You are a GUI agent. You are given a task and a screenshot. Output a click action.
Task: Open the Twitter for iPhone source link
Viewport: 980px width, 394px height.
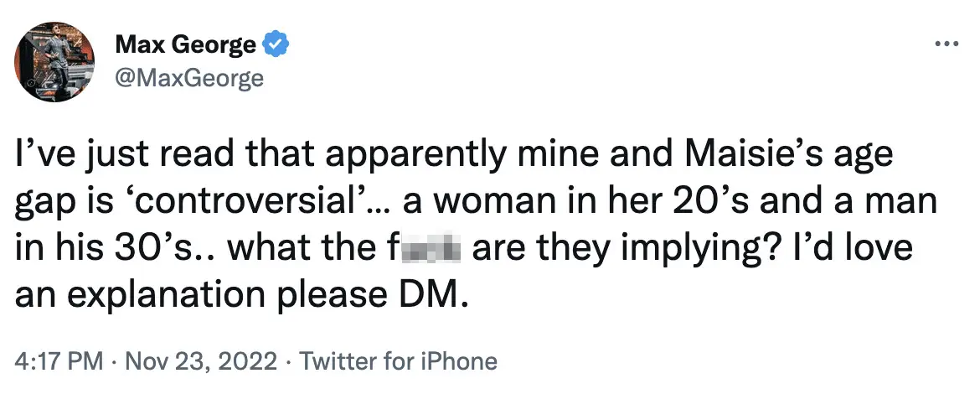click(x=399, y=362)
